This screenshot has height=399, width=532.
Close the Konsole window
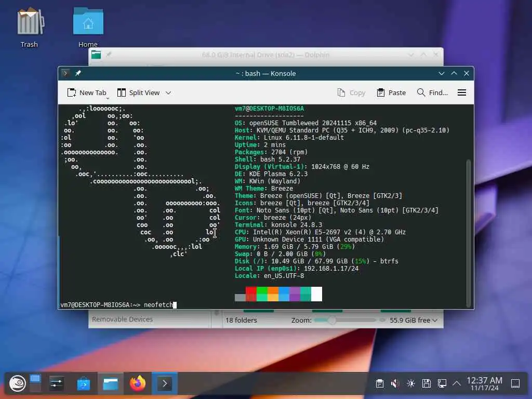click(467, 73)
